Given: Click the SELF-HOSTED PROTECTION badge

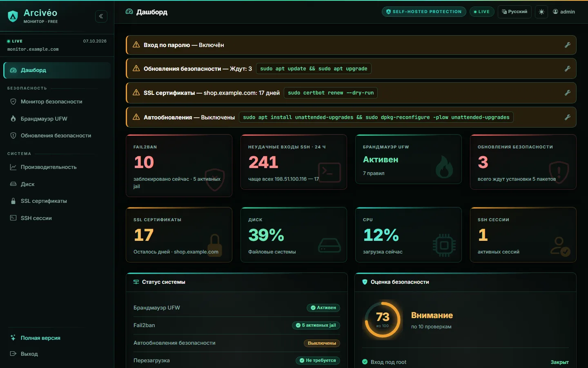Looking at the screenshot, I should pos(424,12).
